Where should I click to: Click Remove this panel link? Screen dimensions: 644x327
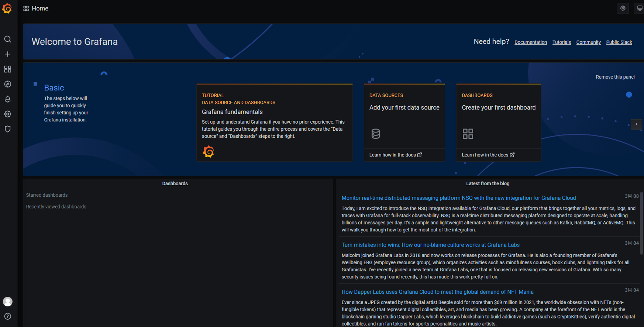coord(615,77)
